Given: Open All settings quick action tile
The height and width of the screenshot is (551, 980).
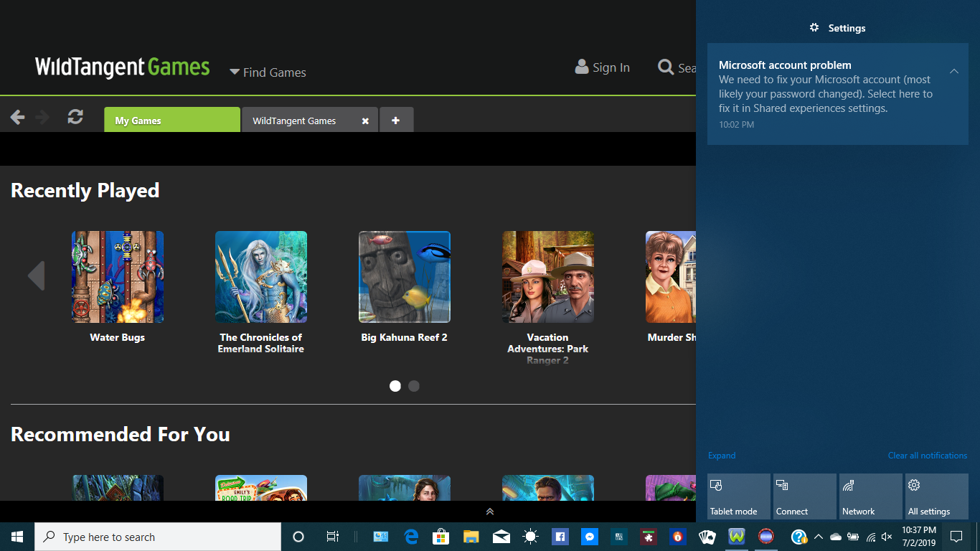Looking at the screenshot, I should (x=937, y=496).
